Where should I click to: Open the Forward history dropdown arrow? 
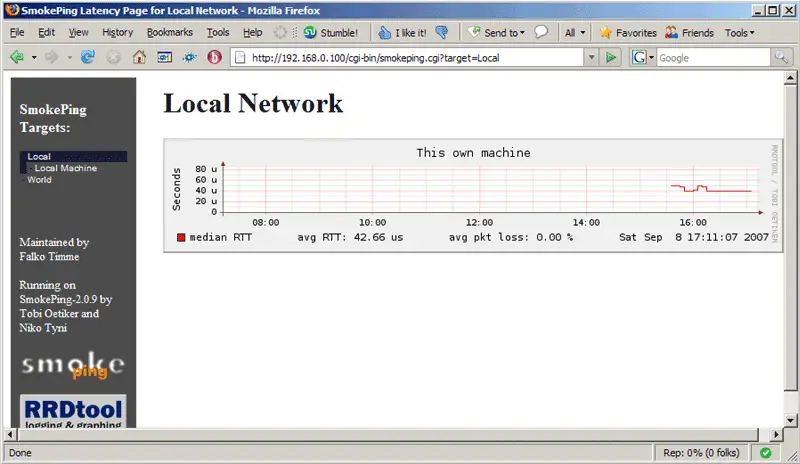[x=69, y=58]
